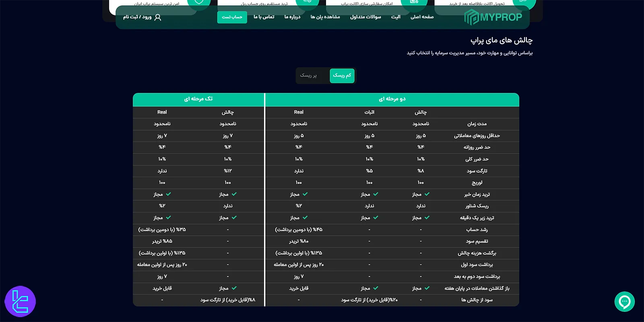Click the لوریج row label
Image resolution: width=644 pixels, height=322 pixels.
pyautogui.click(x=477, y=183)
